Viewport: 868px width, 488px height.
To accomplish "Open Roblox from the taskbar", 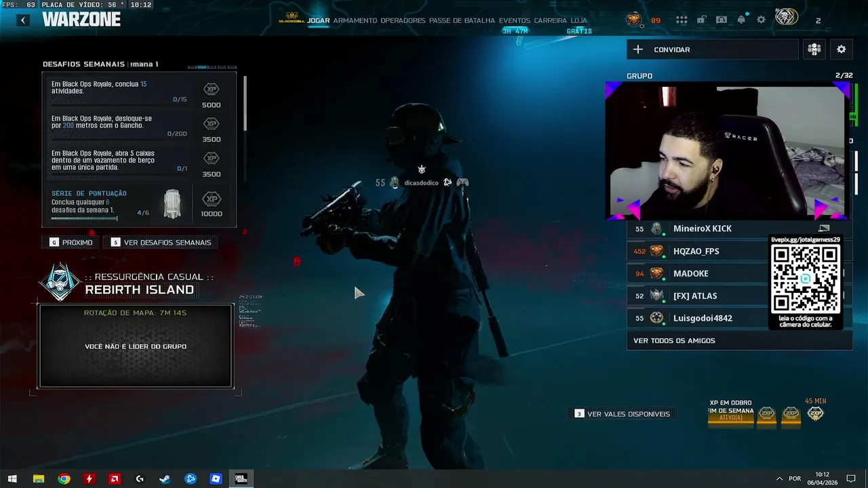I will (216, 479).
